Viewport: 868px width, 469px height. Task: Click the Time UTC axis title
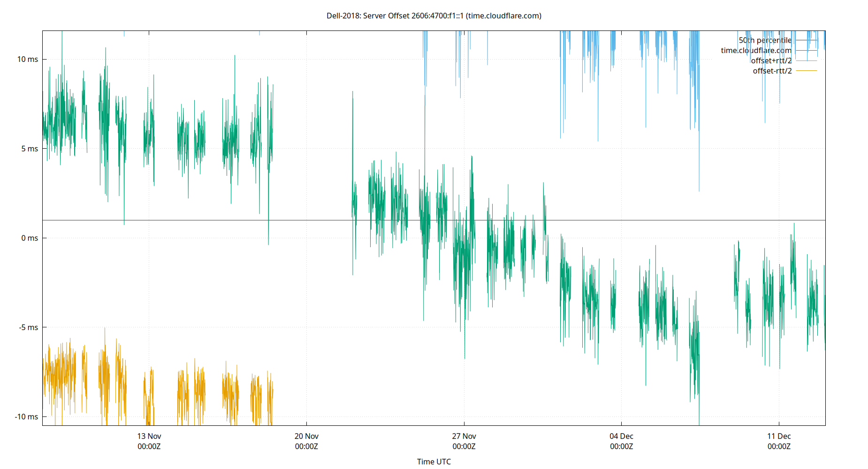tap(434, 461)
